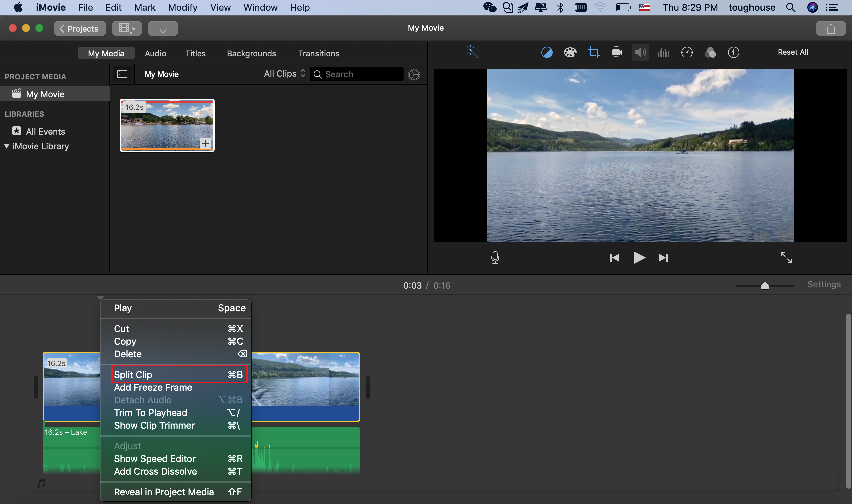Toggle the Info panel icon
This screenshot has width=852, height=504.
click(734, 52)
